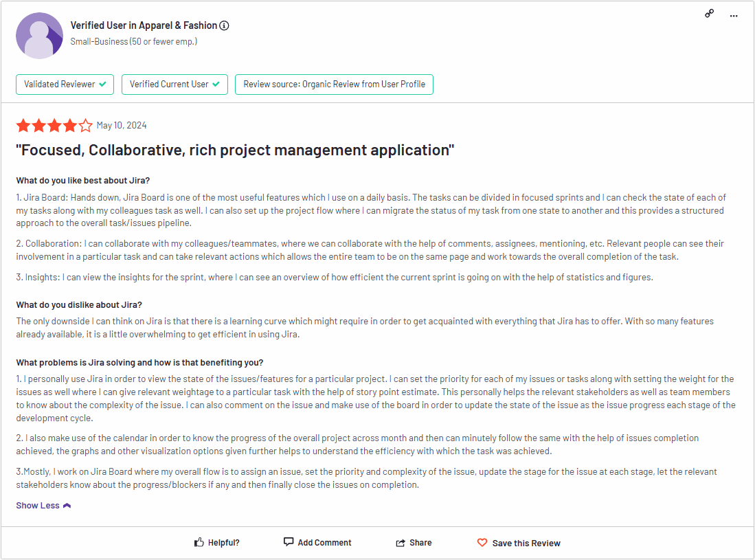Click the paragraph starting "3.Mostly, I work on Jira Board"

366,478
